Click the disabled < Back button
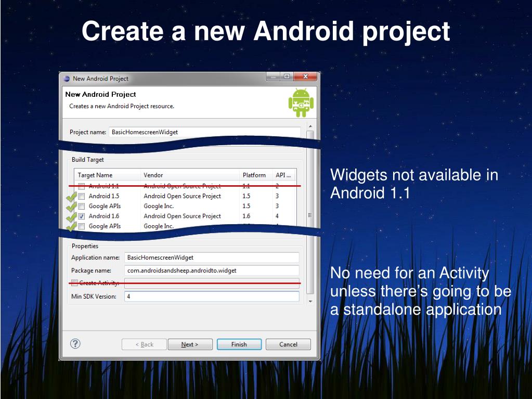 coord(144,344)
